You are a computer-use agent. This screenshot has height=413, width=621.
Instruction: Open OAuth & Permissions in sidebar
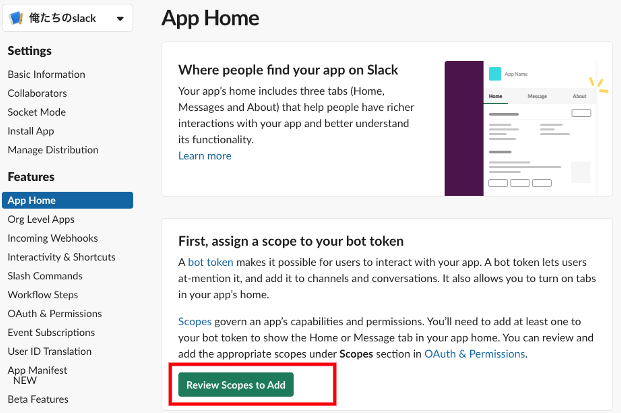tap(55, 314)
